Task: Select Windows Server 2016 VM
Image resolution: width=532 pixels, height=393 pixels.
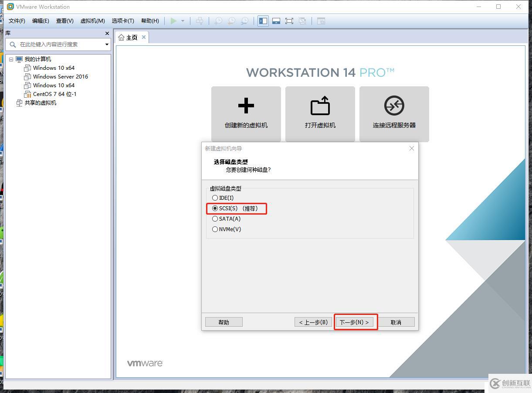Action: (x=61, y=77)
